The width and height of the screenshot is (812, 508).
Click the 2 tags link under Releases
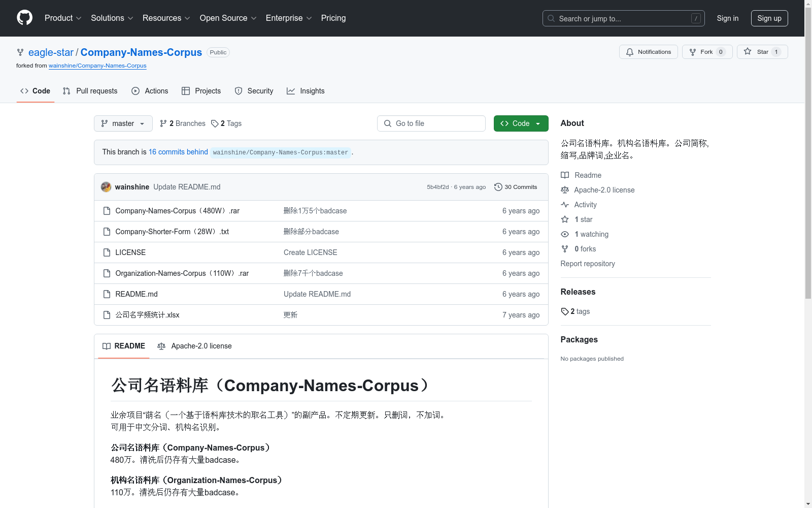click(x=576, y=311)
